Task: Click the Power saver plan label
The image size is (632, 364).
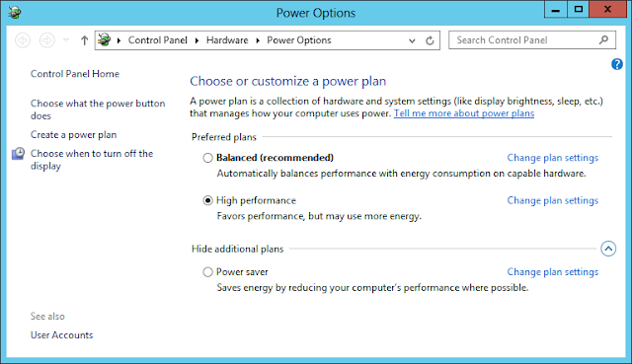Action: 242,272
